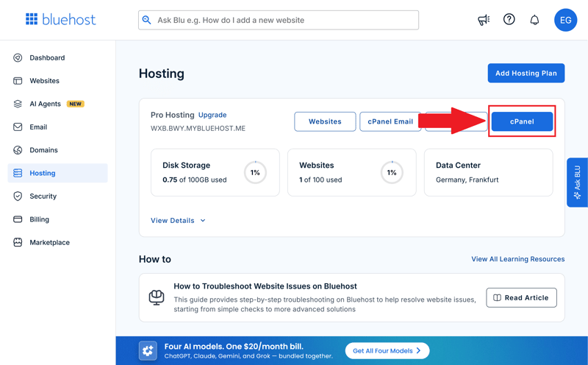Click the article title about troubleshooting website issues
Screen dimensions: 588x365
point(265,286)
